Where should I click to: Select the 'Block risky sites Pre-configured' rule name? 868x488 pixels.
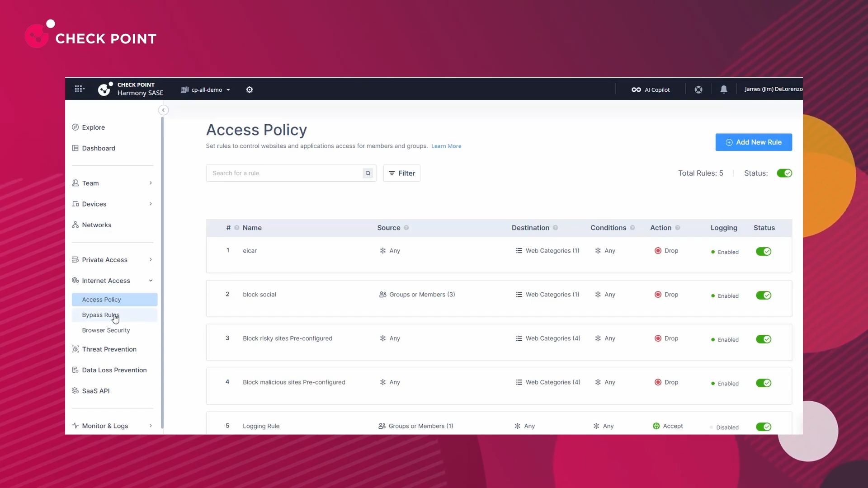pyautogui.click(x=288, y=338)
